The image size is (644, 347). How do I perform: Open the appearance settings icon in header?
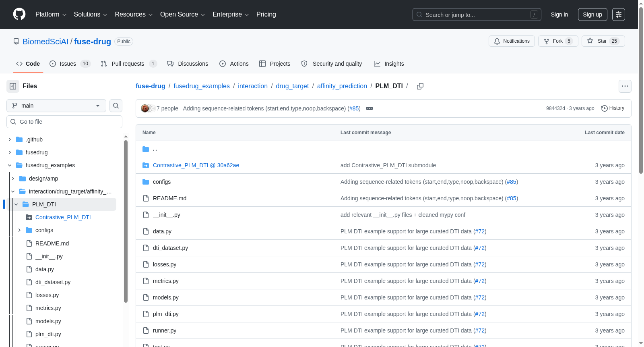619,15
